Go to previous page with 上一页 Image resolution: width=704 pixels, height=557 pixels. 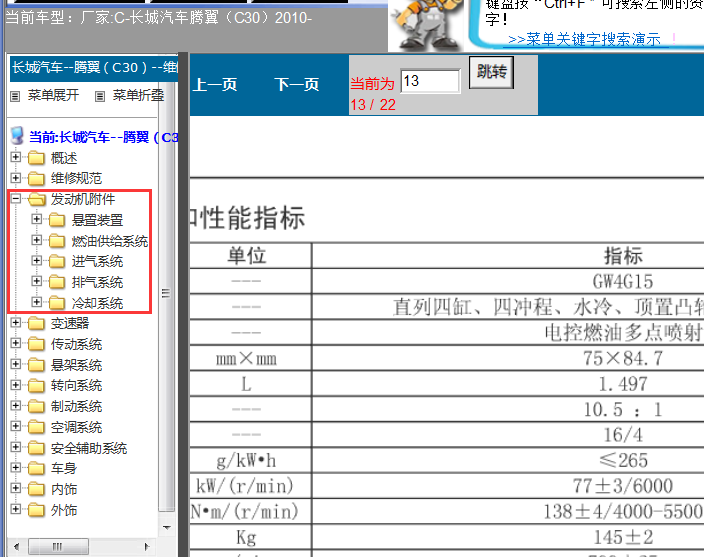coord(215,84)
